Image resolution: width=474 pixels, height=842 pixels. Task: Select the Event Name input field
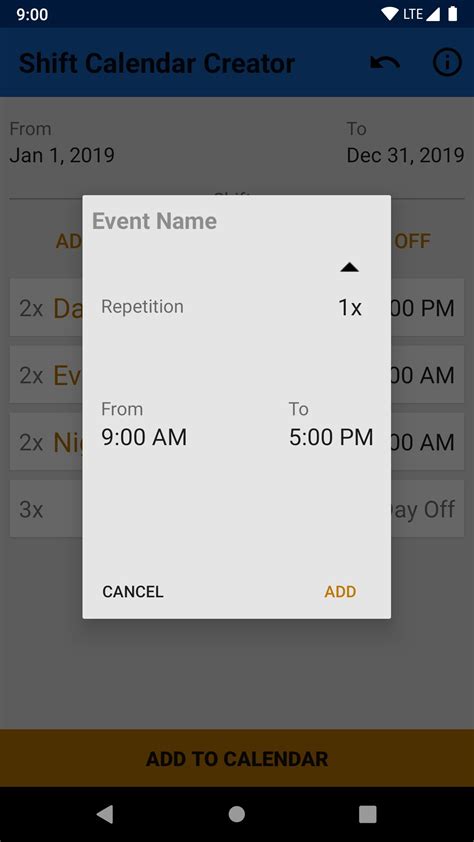[236, 221]
